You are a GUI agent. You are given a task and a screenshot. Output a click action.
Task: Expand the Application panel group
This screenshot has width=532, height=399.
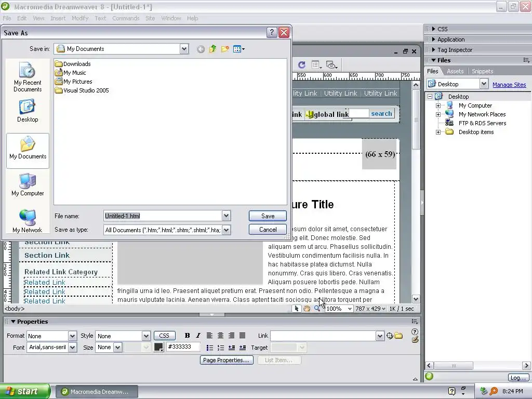[x=434, y=39]
